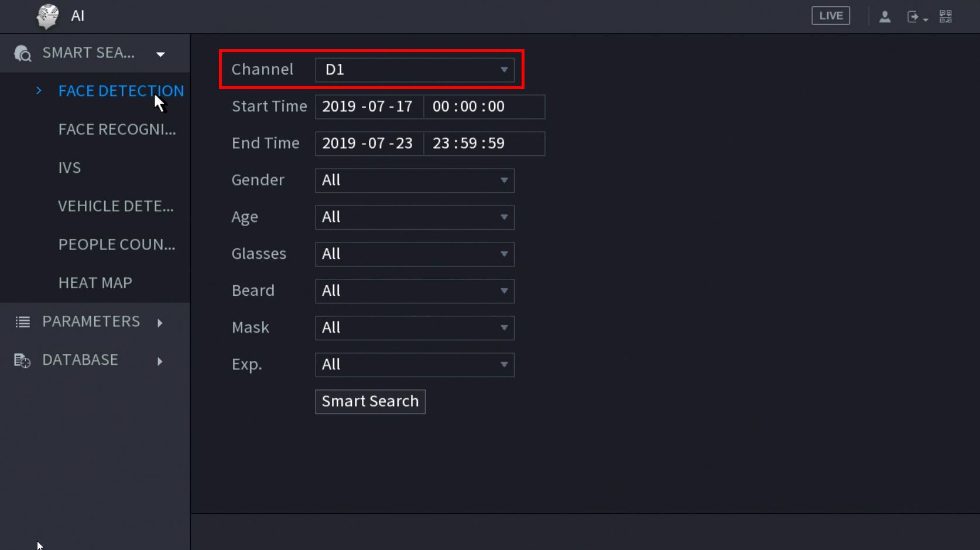
Task: Click the Start Time date field
Action: [x=369, y=107]
